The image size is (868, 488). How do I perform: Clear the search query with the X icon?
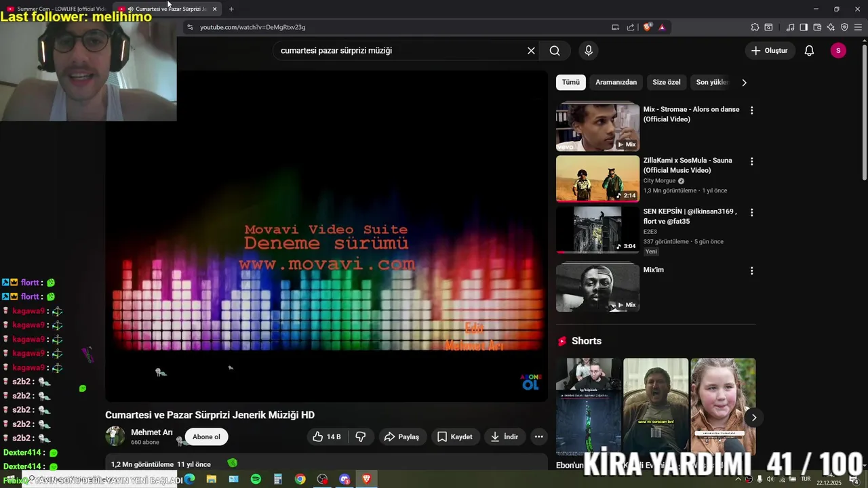coord(531,51)
